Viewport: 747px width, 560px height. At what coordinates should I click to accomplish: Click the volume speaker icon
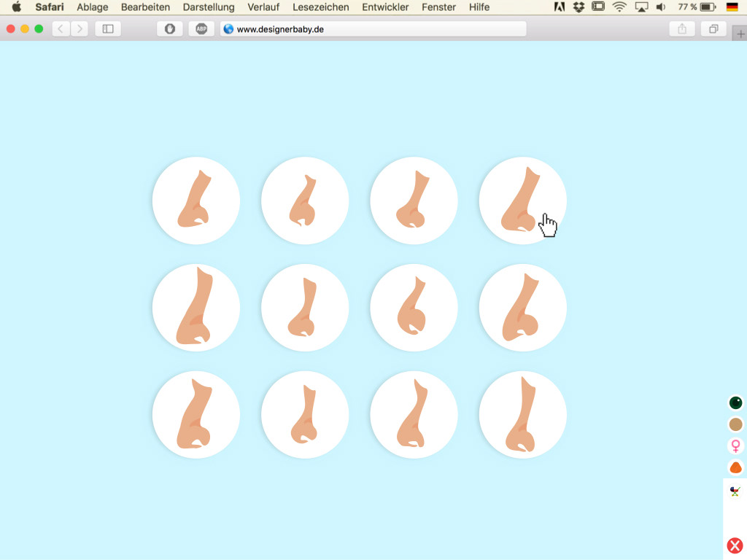(661, 7)
